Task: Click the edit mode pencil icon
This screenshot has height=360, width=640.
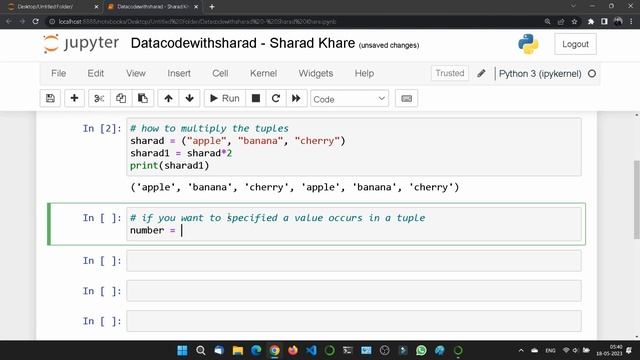Action: (481, 73)
